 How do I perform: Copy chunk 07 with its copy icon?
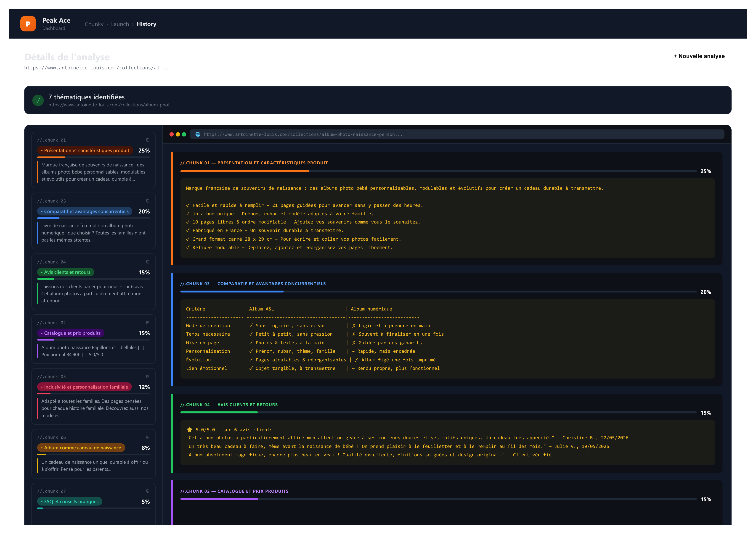click(148, 491)
